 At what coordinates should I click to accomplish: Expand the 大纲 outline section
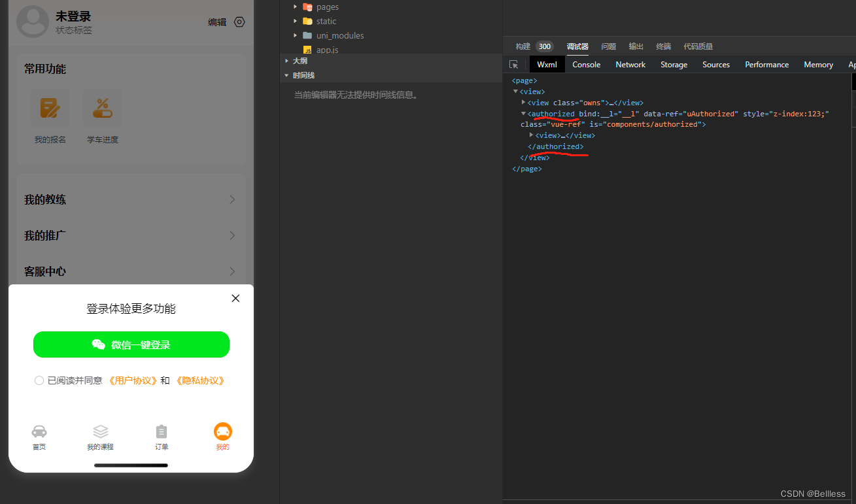click(286, 61)
